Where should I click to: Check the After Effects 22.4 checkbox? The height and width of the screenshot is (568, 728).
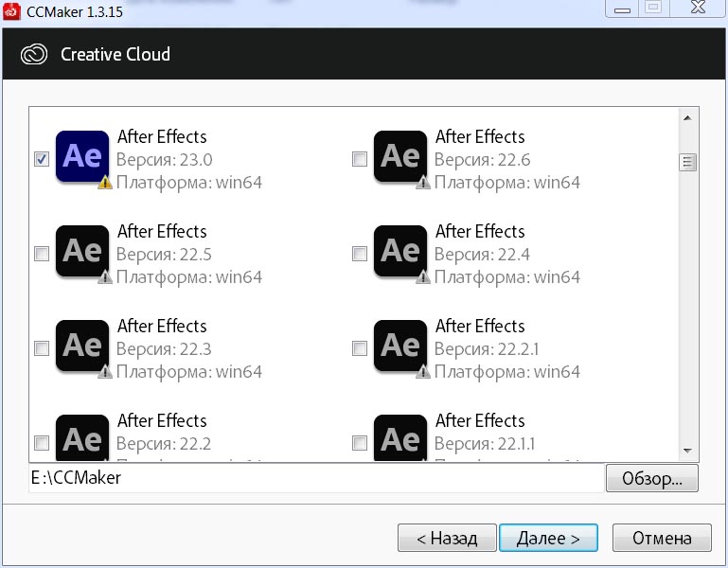tap(360, 254)
